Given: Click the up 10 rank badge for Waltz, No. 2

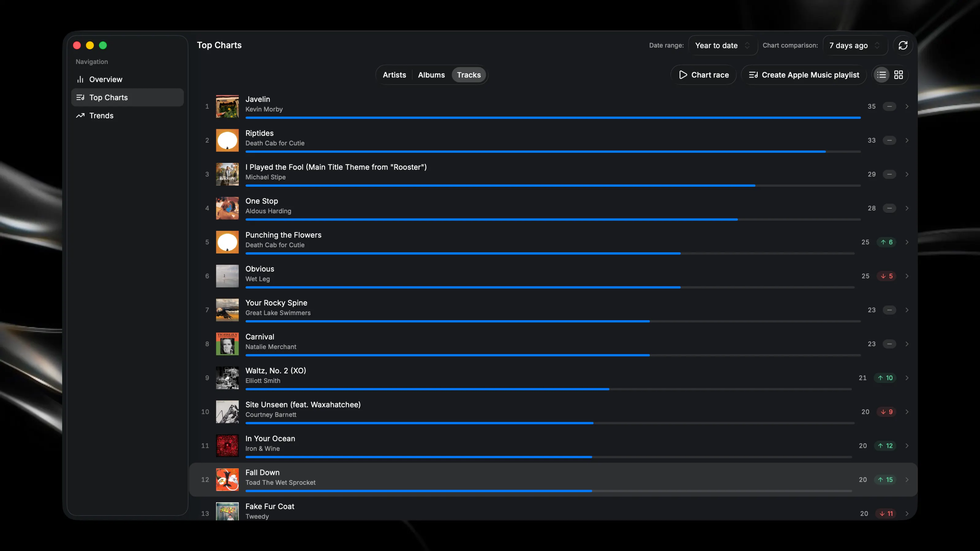Looking at the screenshot, I should [x=885, y=378].
